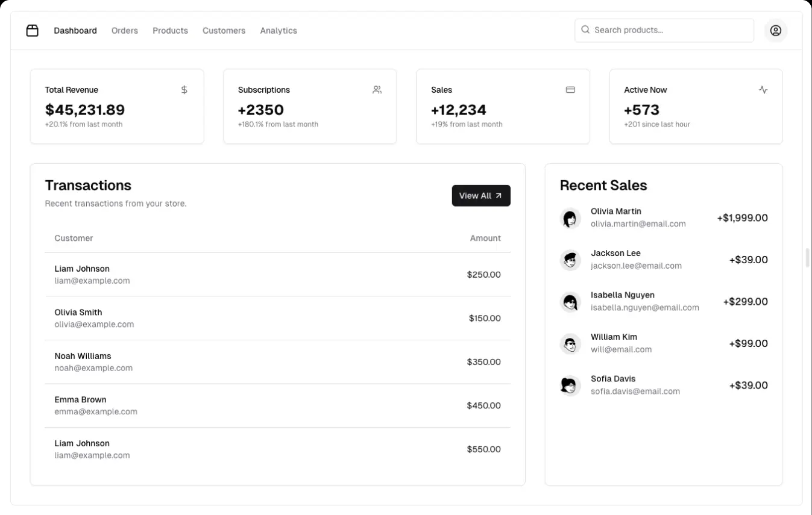Click the Transactions heading
The image size is (812, 515).
coord(88,186)
